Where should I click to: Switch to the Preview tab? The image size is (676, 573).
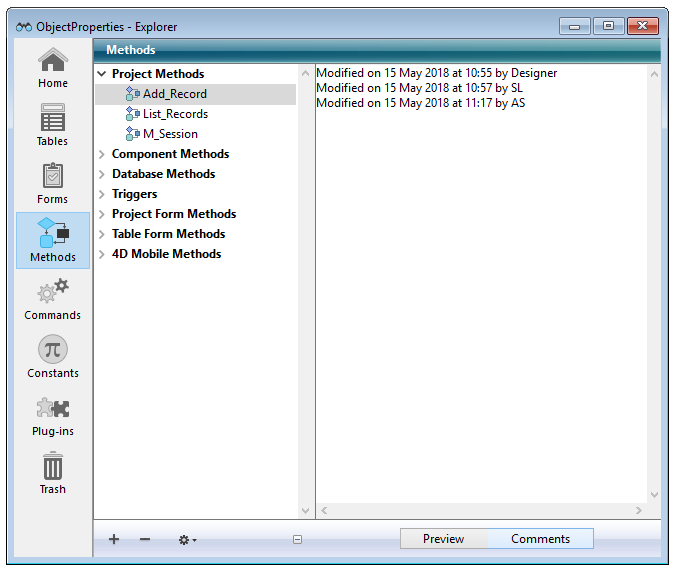444,539
